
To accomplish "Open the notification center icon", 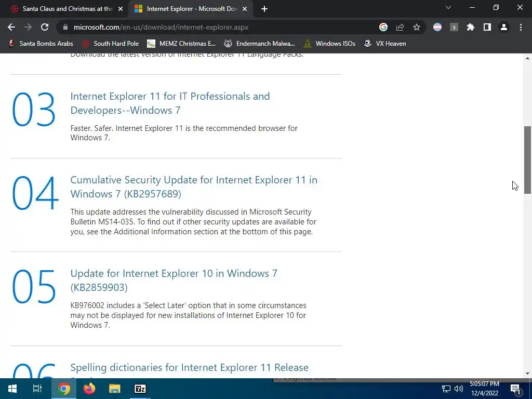I will [516, 389].
